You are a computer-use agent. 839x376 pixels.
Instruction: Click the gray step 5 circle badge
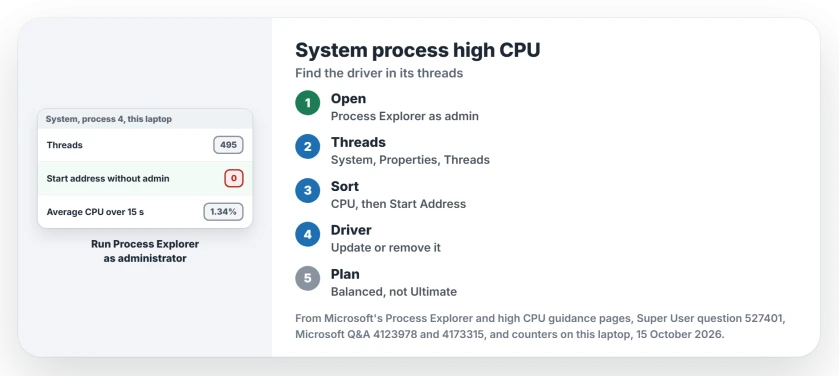click(x=308, y=278)
